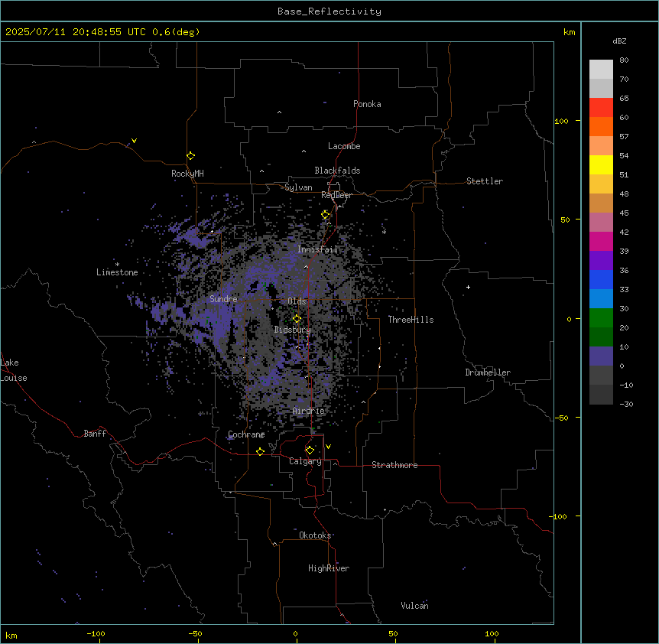Click the Drumheller label
Image resolution: width=659 pixels, height=644 pixels.
[x=488, y=372]
